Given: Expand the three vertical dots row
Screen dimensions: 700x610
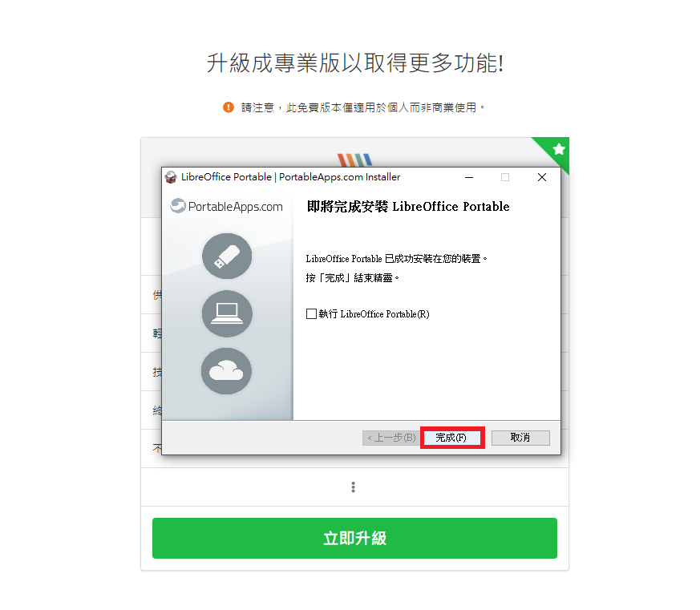Looking at the screenshot, I should tap(353, 487).
